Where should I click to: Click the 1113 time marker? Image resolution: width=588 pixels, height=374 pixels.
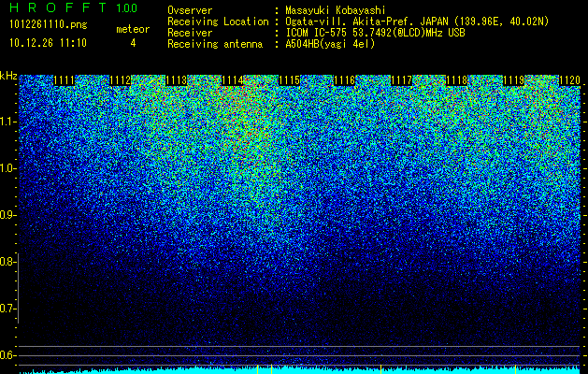click(177, 80)
